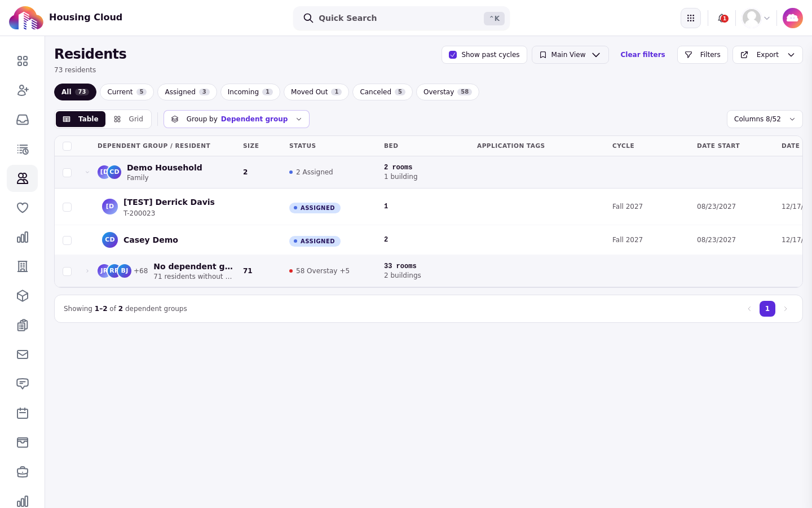
Task: Open notifications bell with red badge
Action: point(722,18)
